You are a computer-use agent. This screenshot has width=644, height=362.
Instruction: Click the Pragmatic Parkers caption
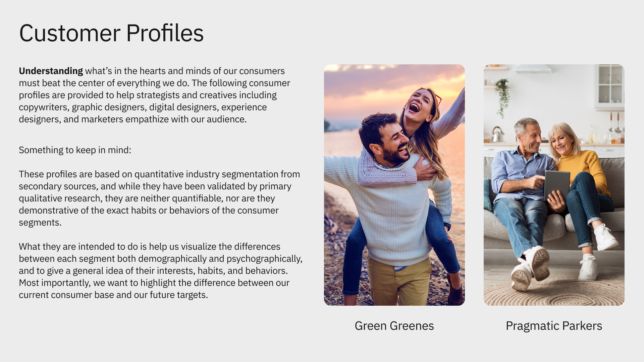click(x=554, y=326)
